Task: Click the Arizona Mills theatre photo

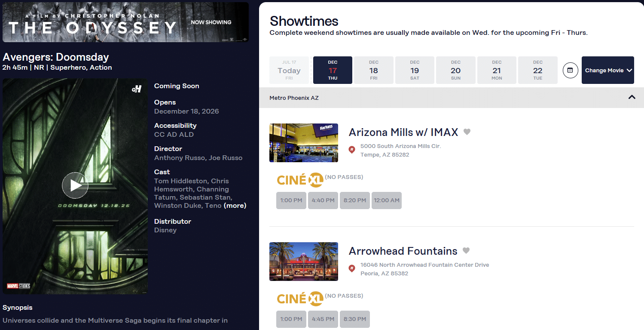Action: click(304, 143)
